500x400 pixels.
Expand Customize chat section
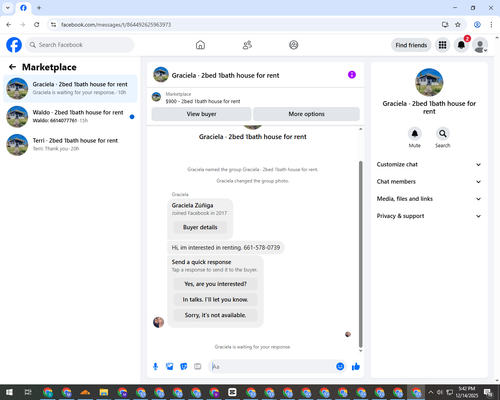point(429,164)
